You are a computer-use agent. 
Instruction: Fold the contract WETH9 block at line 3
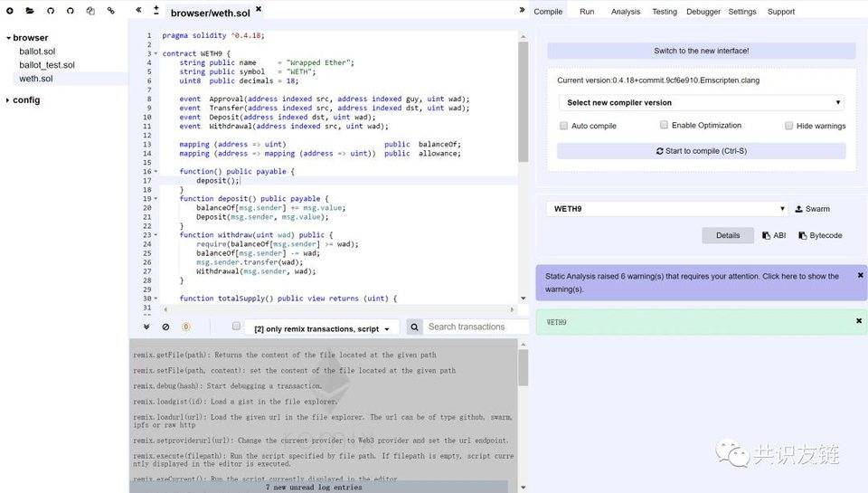[156, 53]
